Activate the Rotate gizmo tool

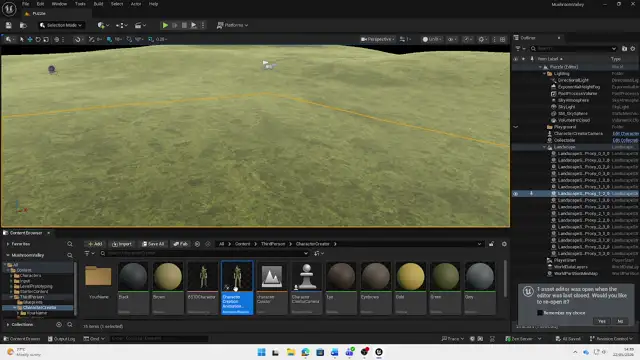pyautogui.click(x=38, y=39)
